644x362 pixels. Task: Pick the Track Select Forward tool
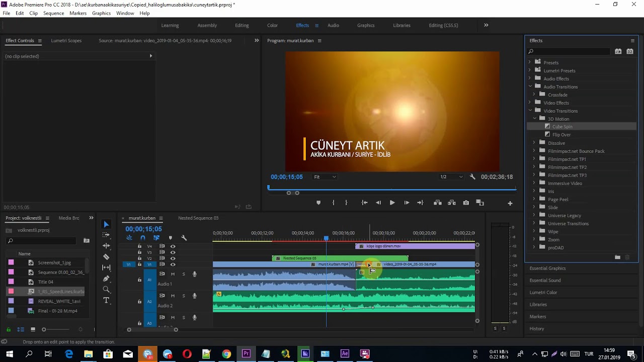tap(106, 235)
